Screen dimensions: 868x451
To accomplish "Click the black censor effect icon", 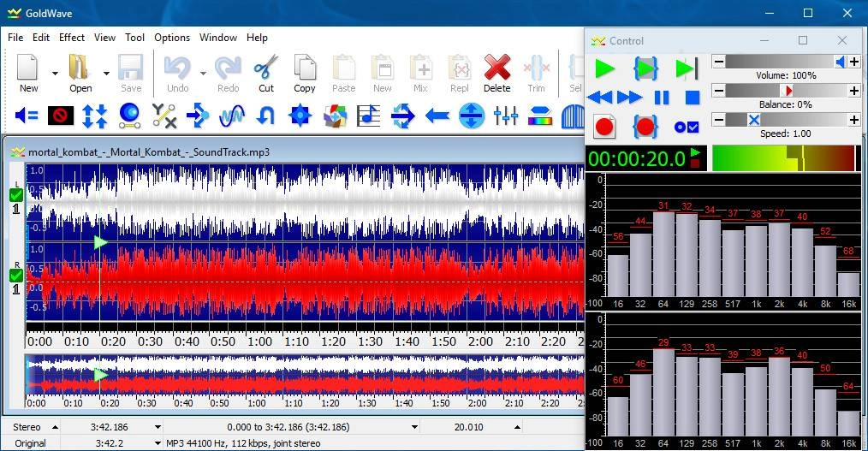I will [x=60, y=116].
